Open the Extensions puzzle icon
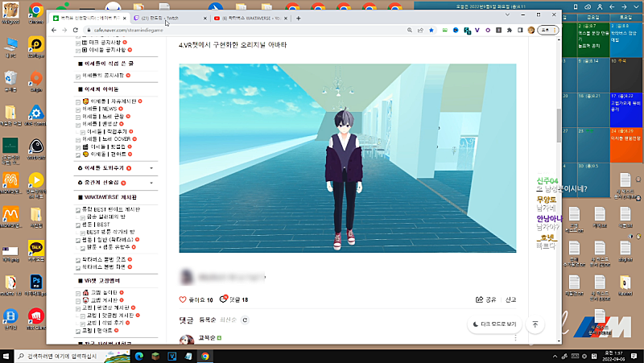The image size is (644, 363). (510, 30)
